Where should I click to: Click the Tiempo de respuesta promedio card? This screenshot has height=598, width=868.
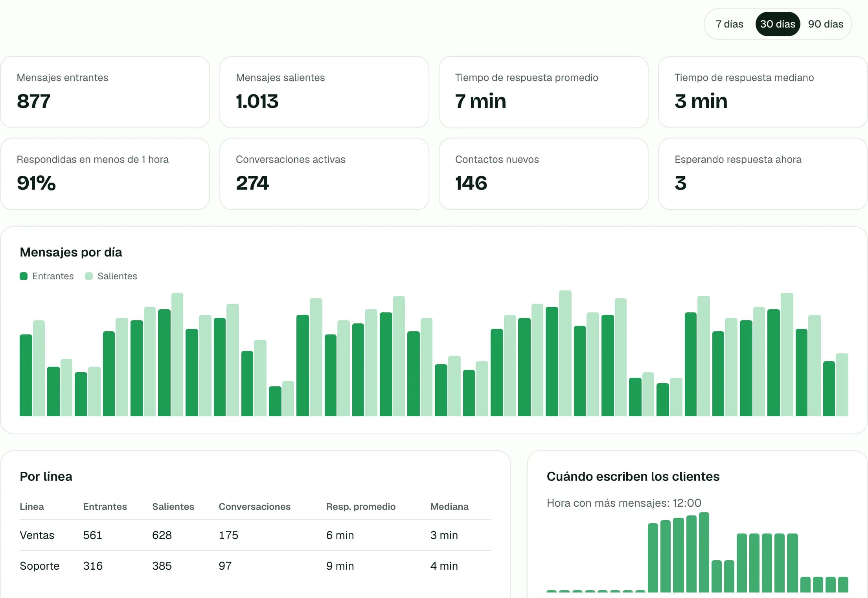[544, 92]
